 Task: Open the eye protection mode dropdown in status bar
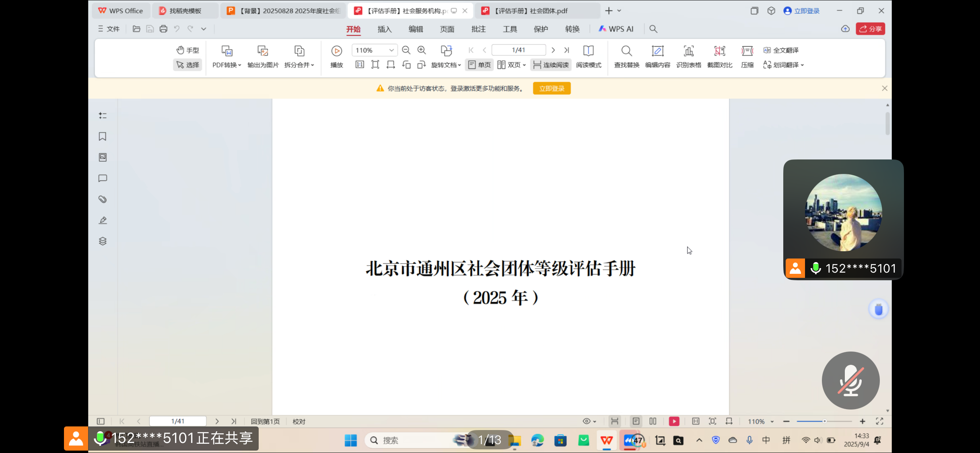click(x=589, y=422)
